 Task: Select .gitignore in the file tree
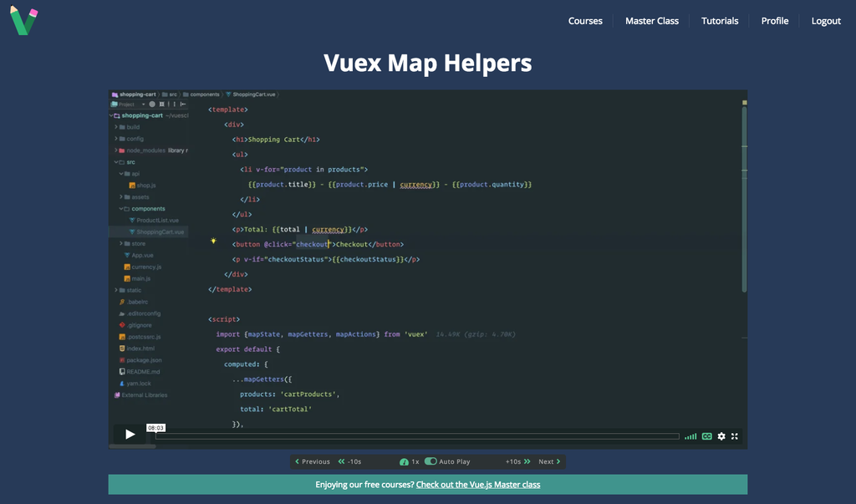tap(135, 325)
